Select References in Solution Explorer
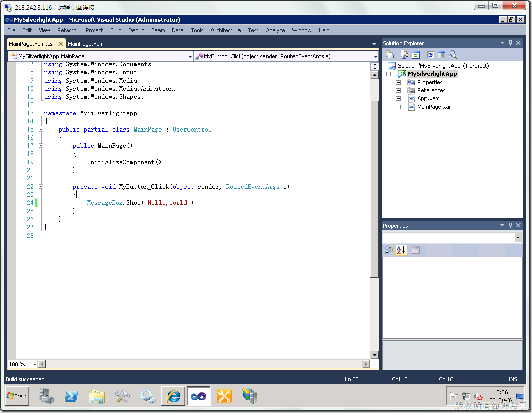This screenshot has width=532, height=413. (x=431, y=90)
